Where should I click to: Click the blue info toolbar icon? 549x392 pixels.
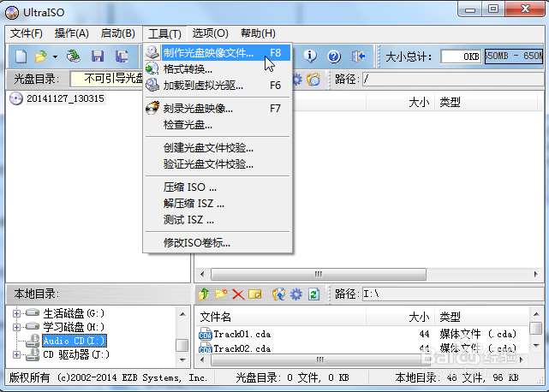(310, 56)
